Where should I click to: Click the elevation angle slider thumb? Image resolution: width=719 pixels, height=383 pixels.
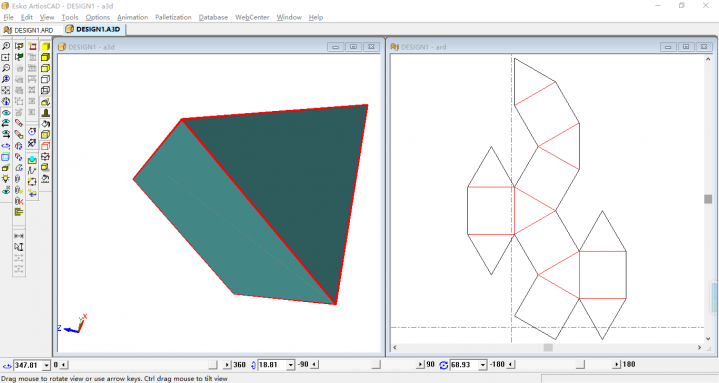tap(376, 365)
